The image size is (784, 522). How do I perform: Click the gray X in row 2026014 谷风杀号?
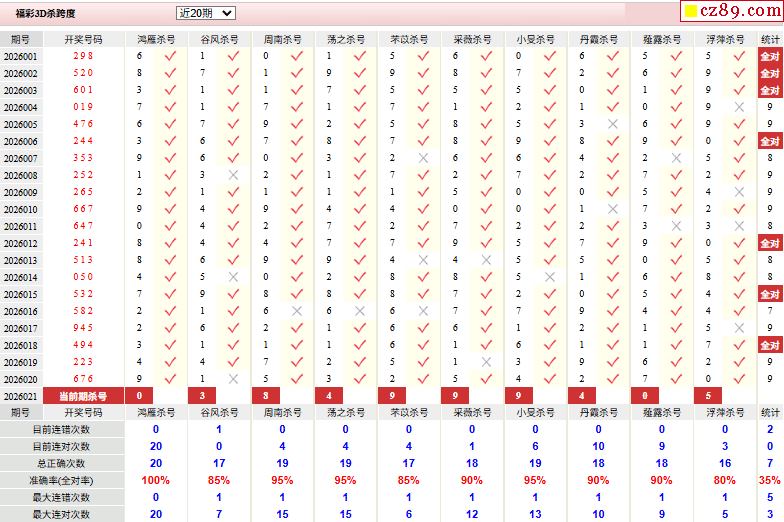point(233,277)
